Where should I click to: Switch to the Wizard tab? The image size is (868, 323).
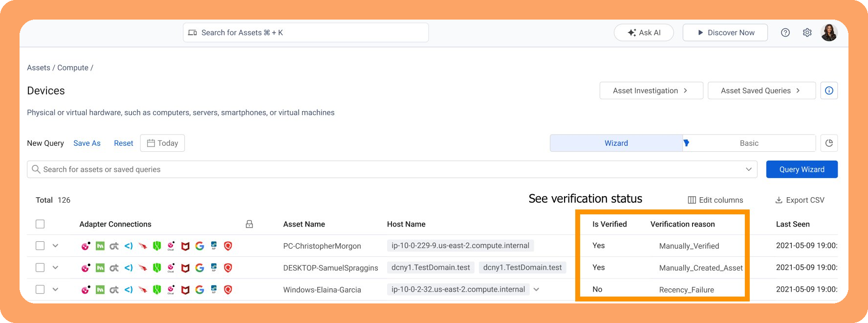[x=616, y=143]
